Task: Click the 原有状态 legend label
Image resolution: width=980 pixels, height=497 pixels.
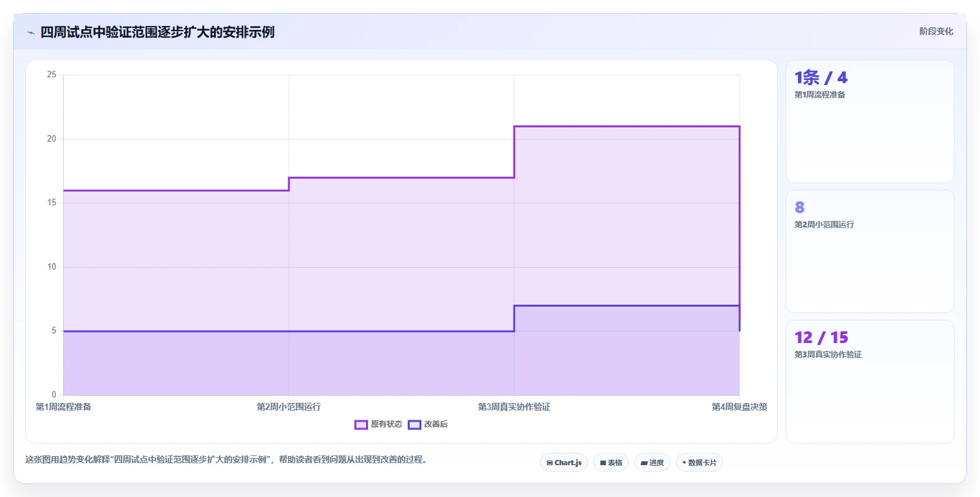Action: (x=386, y=424)
